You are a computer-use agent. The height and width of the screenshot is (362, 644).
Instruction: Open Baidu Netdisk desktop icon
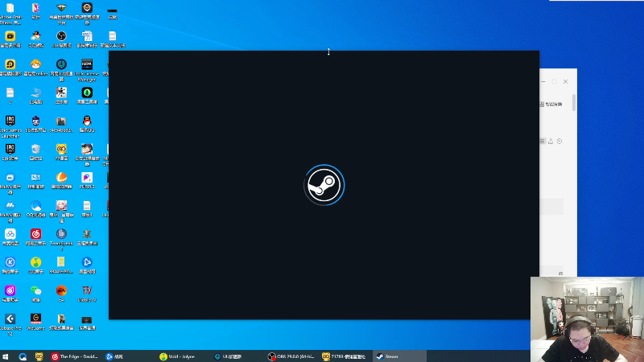click(x=10, y=237)
